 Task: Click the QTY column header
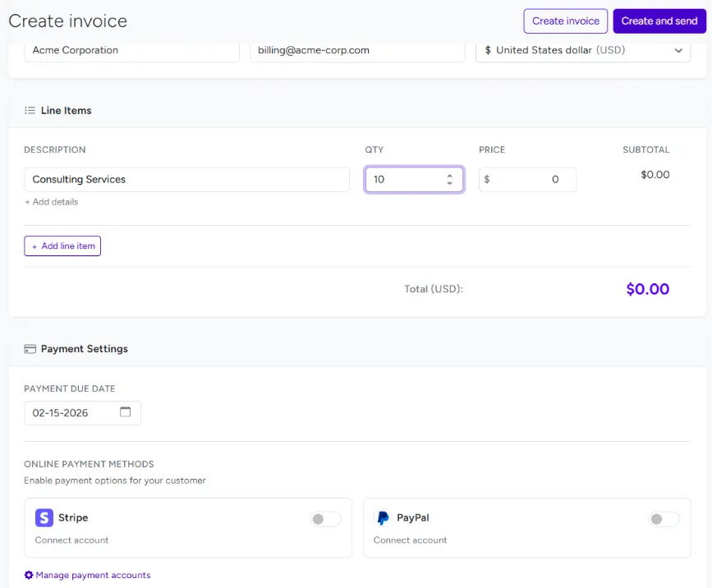[x=374, y=149]
